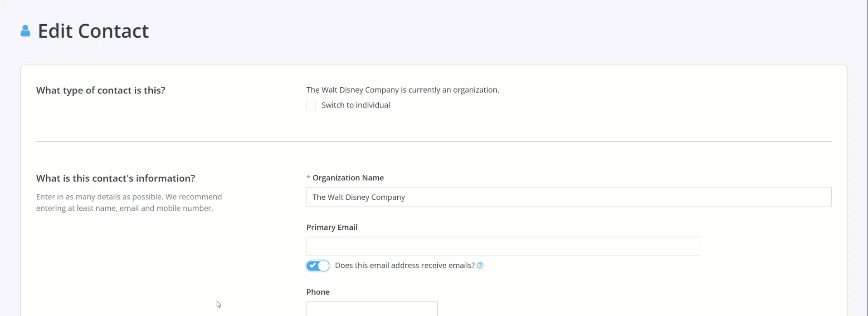
Task: Click the question mark icon after receive emails text
Action: coord(480,265)
